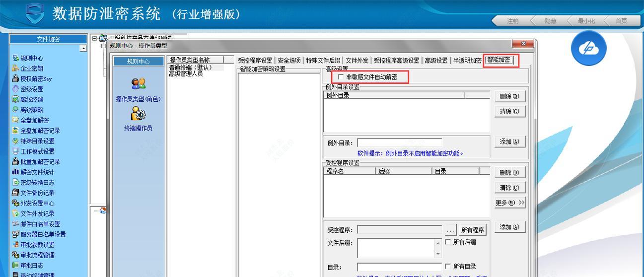Image resolution: width=644 pixels, height=277 pixels.
Task: Click 文件后缀 box up arrow
Action: pyautogui.click(x=438, y=243)
